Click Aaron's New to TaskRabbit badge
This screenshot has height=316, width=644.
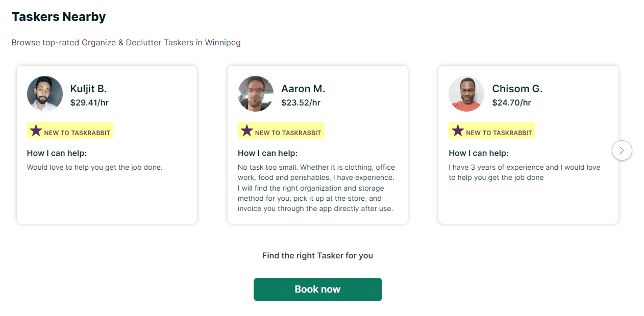281,130
